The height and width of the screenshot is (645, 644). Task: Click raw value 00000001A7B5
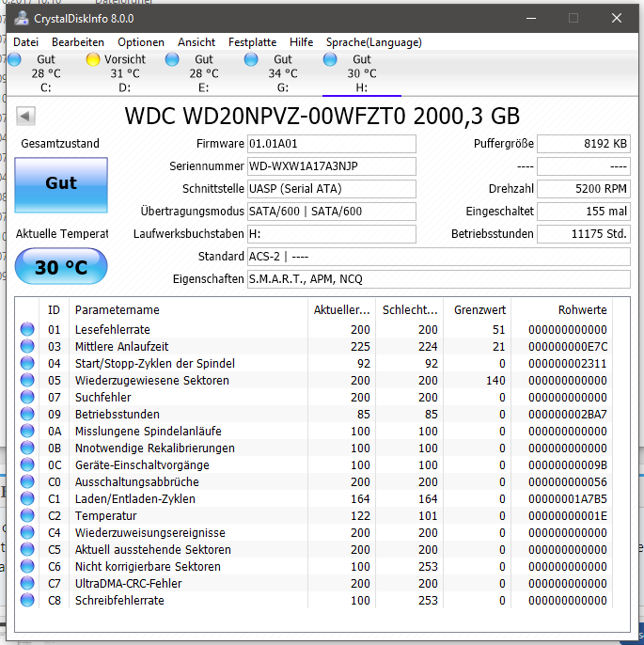568,499
